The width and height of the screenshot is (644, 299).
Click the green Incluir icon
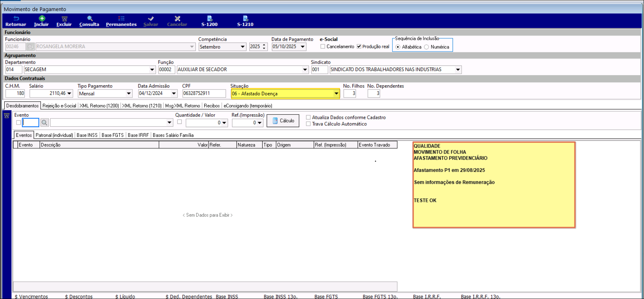(42, 19)
